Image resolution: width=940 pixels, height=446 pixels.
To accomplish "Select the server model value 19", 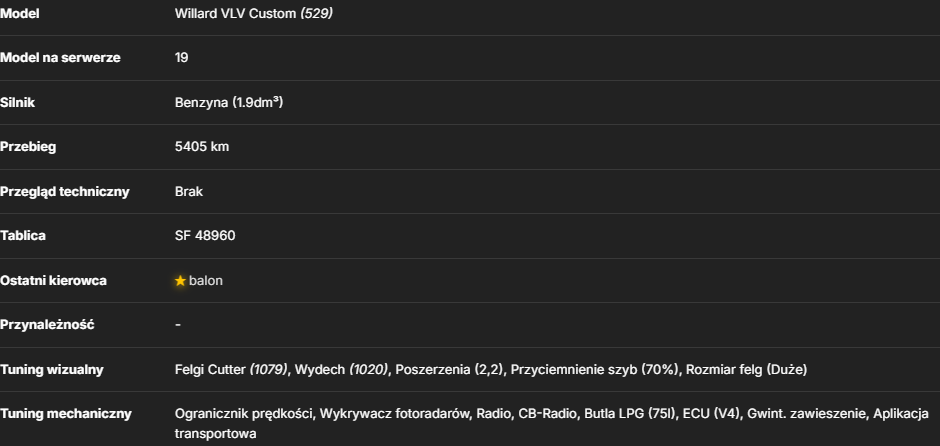I will [x=182, y=58].
